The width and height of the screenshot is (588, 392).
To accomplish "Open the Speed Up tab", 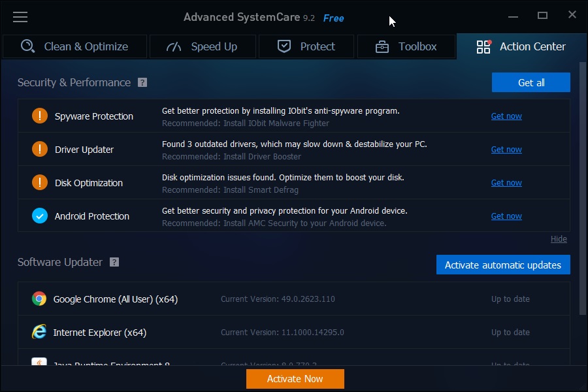I will pos(202,47).
